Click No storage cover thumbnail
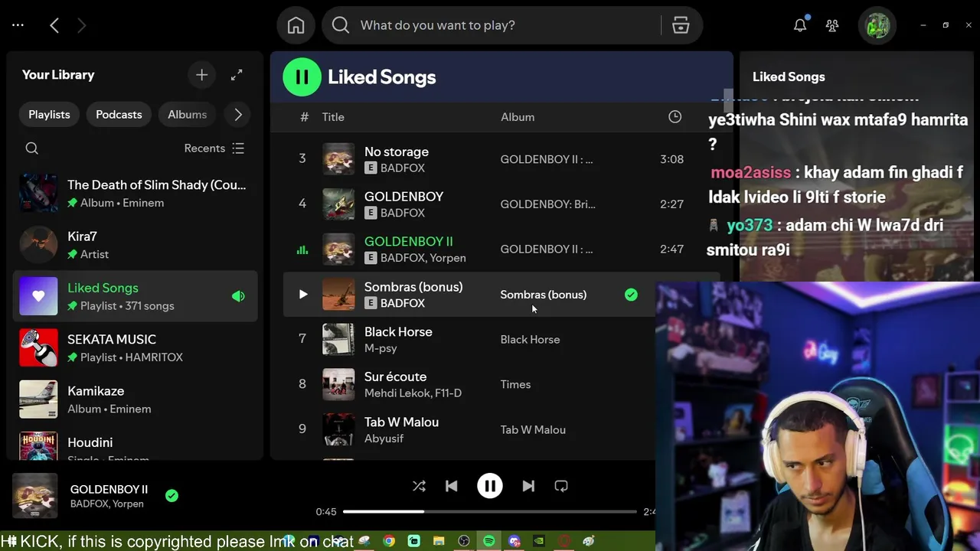Viewport: 980px width, 551px height. pos(338,159)
